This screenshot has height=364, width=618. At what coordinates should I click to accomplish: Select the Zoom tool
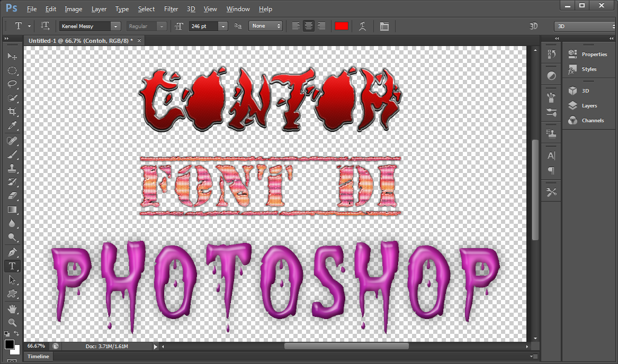click(12, 322)
